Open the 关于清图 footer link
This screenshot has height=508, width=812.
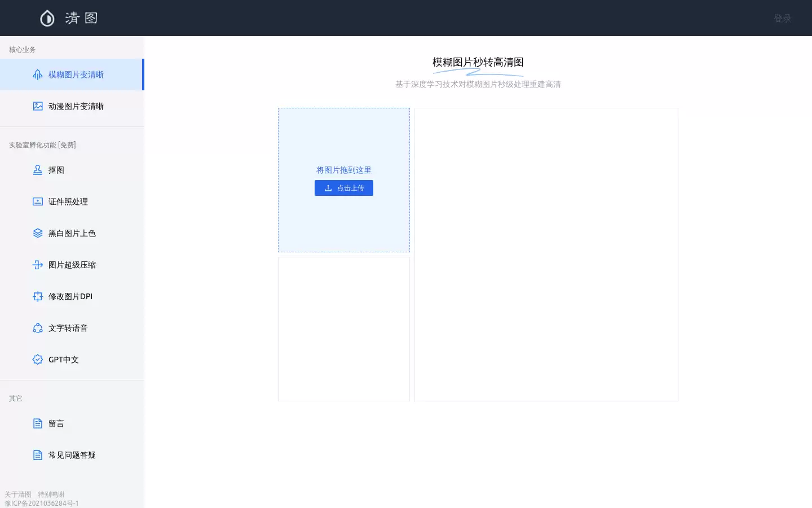pyautogui.click(x=18, y=494)
